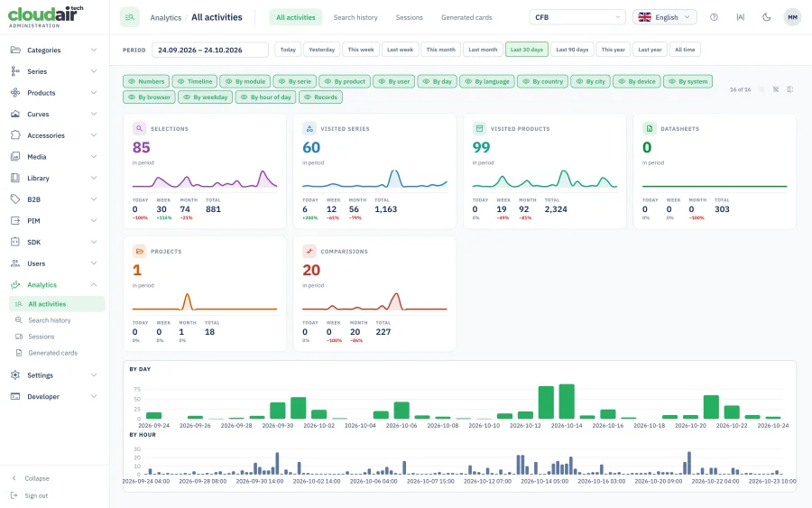Click the Visited Products card icon
The width and height of the screenshot is (812, 508).
pos(479,128)
